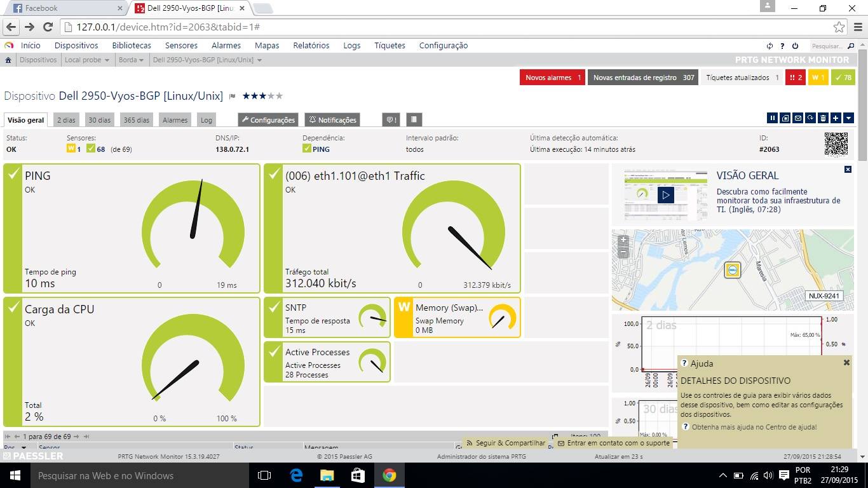Open the PING sensor gauge panel
This screenshot has height=488, width=868.
tap(132, 229)
